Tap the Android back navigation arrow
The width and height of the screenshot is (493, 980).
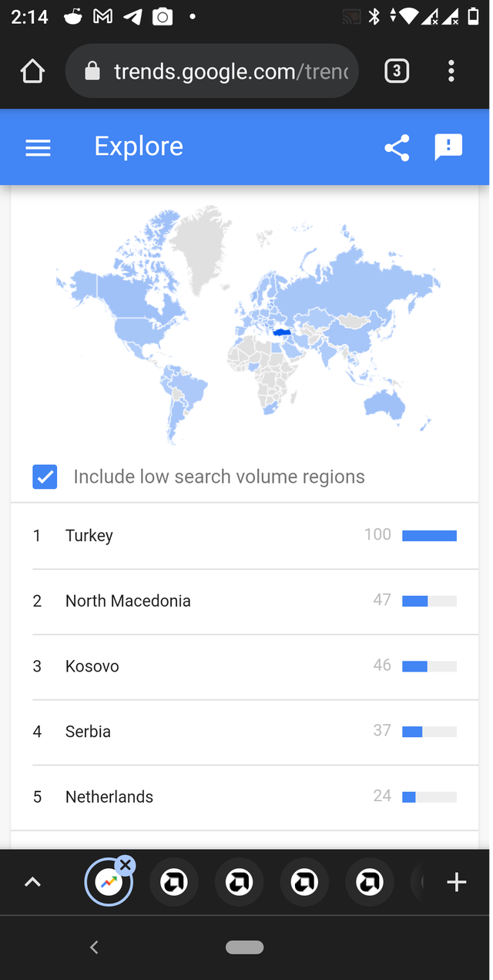(x=94, y=948)
